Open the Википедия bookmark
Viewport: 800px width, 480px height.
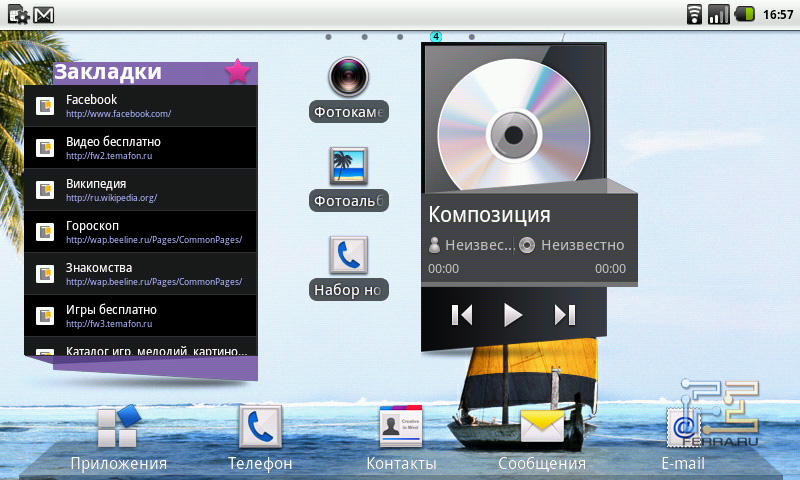[140, 190]
